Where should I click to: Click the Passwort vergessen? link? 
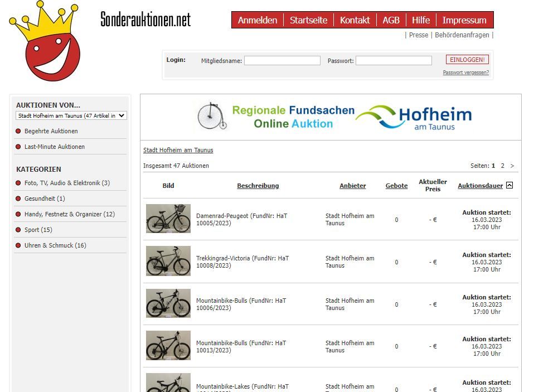click(x=465, y=72)
